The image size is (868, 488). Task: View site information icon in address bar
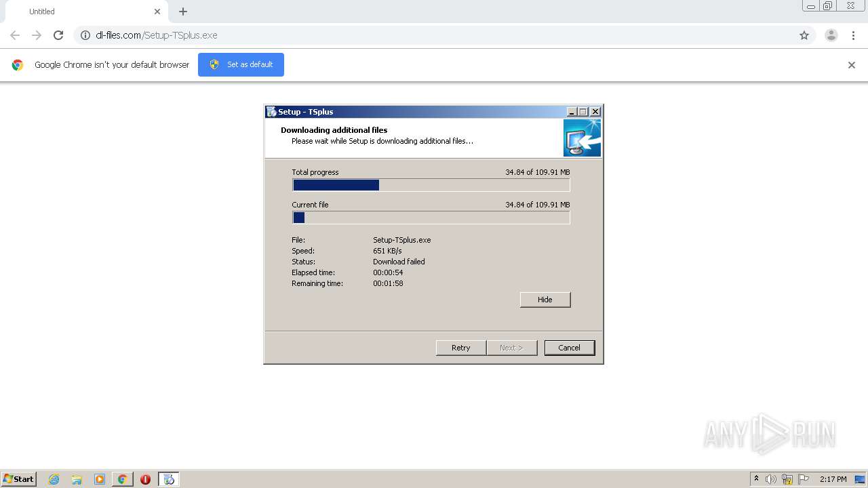(85, 35)
